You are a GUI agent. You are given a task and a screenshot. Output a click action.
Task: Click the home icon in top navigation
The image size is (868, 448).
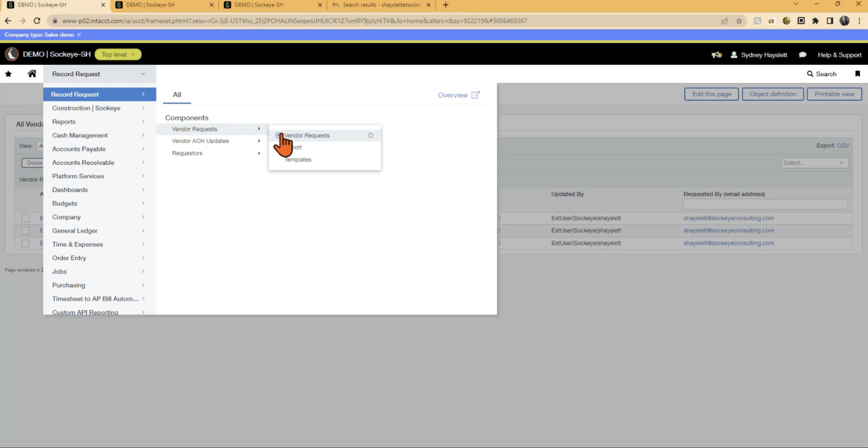pos(32,73)
